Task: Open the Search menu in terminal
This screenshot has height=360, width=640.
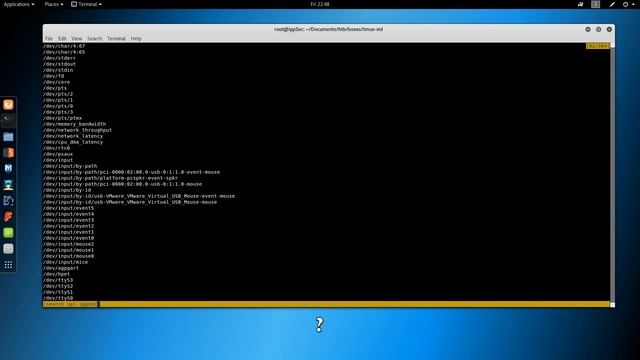Action: (94, 38)
